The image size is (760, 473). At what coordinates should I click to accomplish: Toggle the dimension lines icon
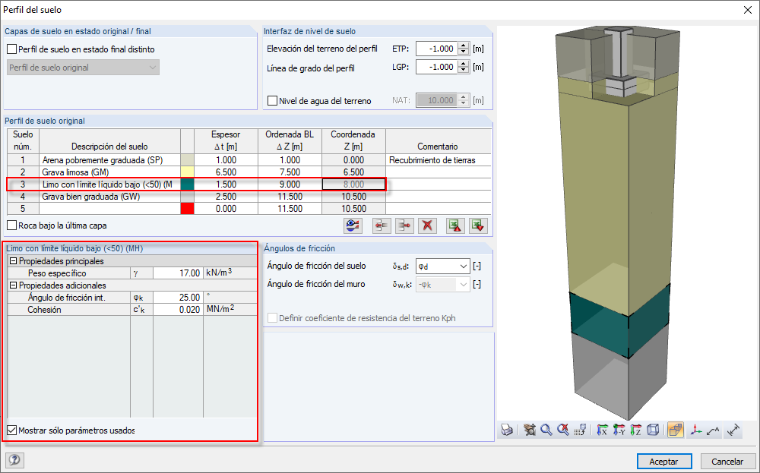(734, 430)
